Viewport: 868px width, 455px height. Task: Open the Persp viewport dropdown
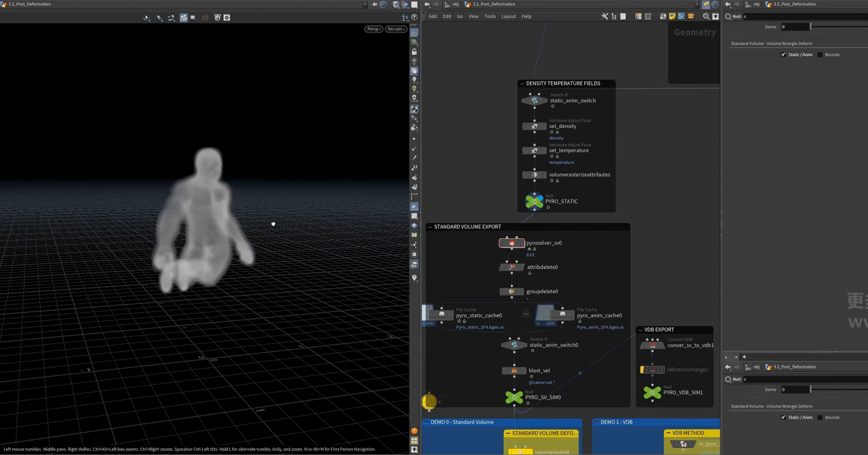click(374, 29)
